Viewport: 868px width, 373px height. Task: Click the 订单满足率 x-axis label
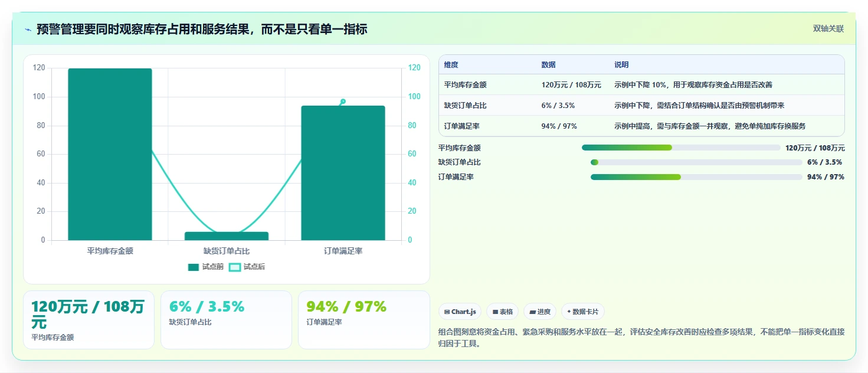point(343,251)
